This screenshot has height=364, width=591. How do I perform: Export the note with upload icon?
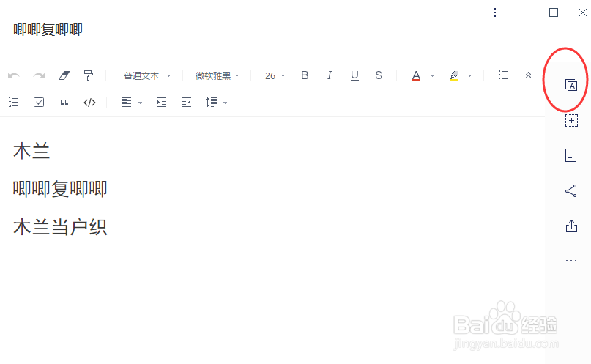click(x=571, y=226)
